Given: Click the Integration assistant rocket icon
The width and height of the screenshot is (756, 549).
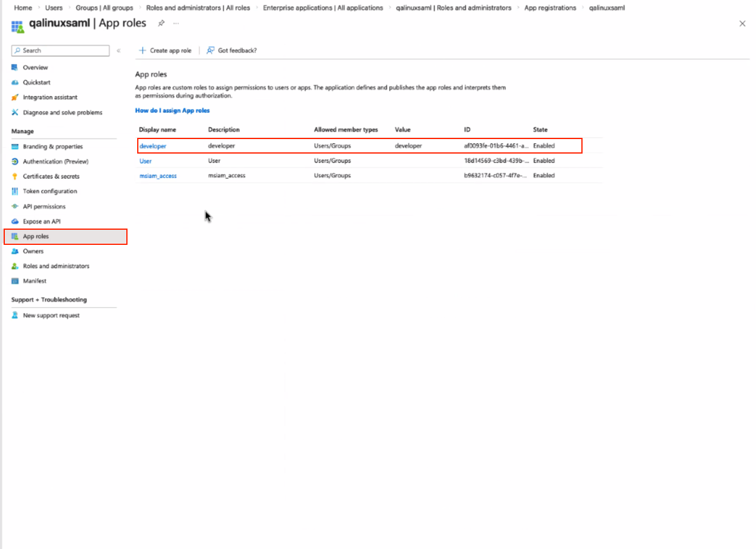Looking at the screenshot, I should click(x=15, y=97).
